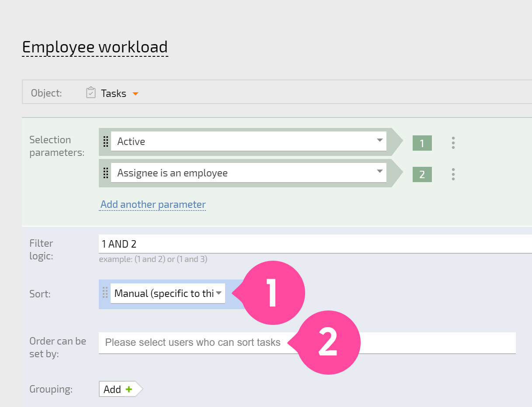The height and width of the screenshot is (407, 532).
Task: Open the Active parameter dropdown
Action: pyautogui.click(x=249, y=141)
